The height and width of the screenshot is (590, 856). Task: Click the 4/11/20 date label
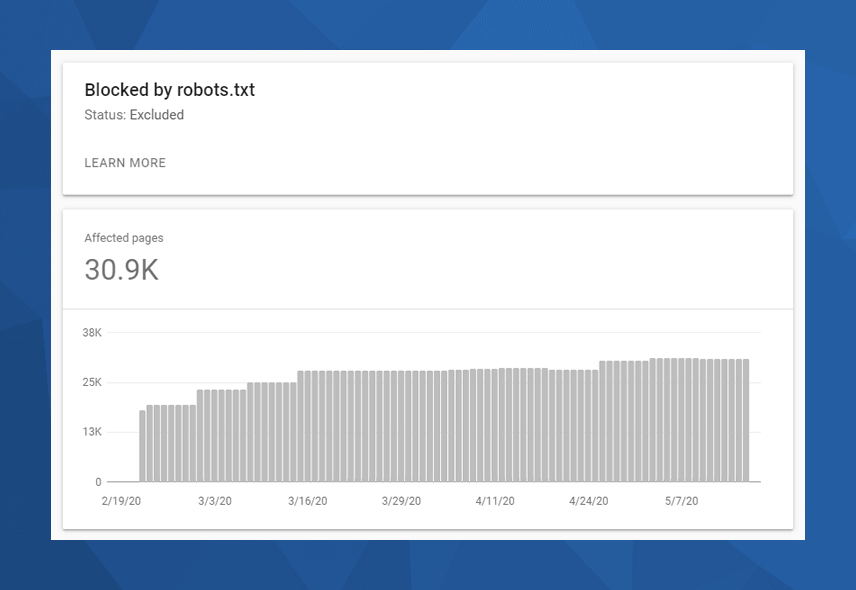495,501
